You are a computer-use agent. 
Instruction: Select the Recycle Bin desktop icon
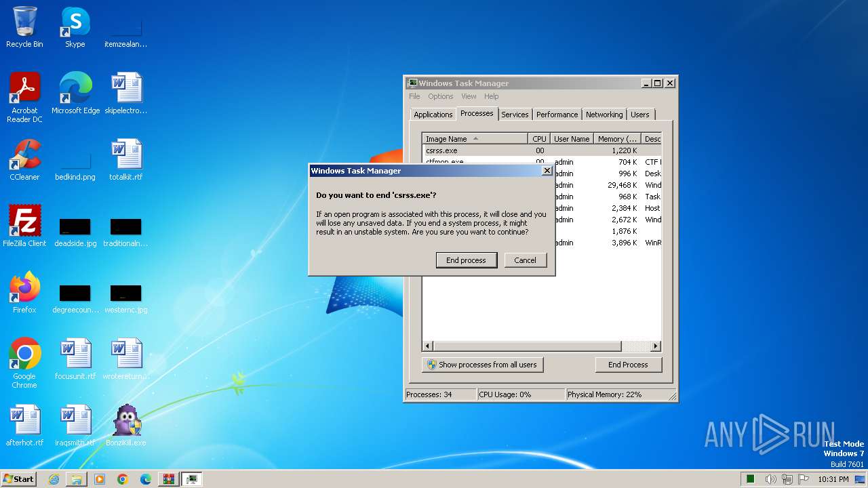pyautogui.click(x=24, y=27)
